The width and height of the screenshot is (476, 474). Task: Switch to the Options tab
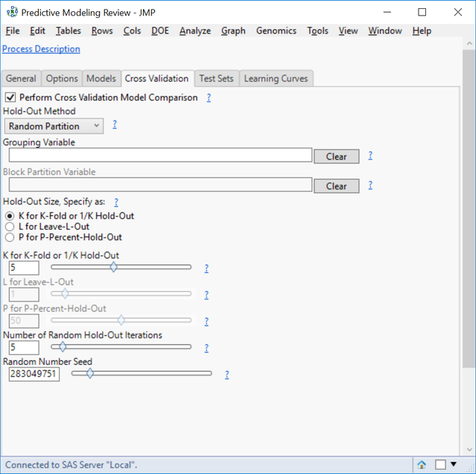[62, 79]
